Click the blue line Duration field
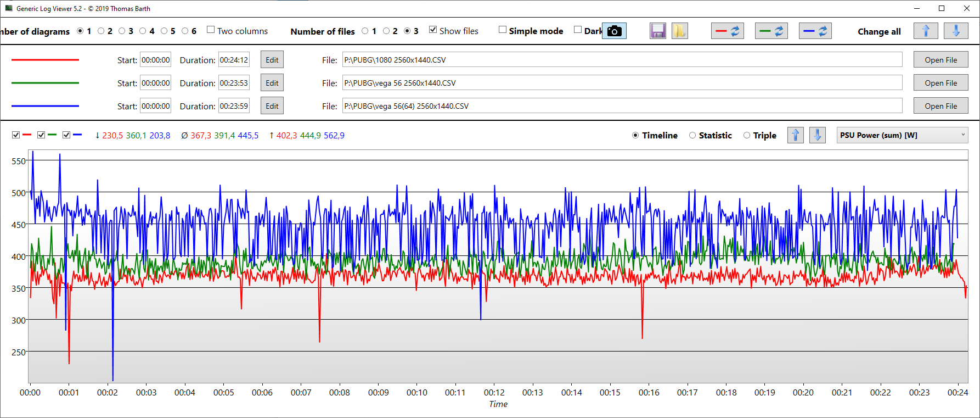Screen dimensions: 980x418 coord(234,106)
